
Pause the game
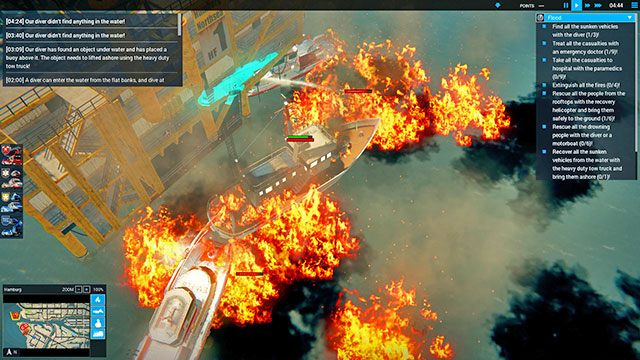(x=566, y=5)
